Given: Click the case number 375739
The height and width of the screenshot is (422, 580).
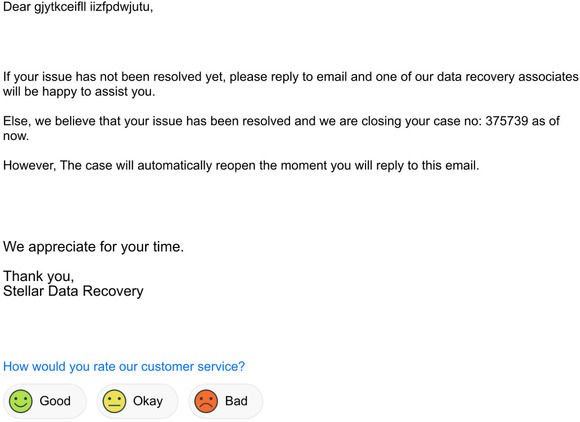Looking at the screenshot, I should pos(506,121).
